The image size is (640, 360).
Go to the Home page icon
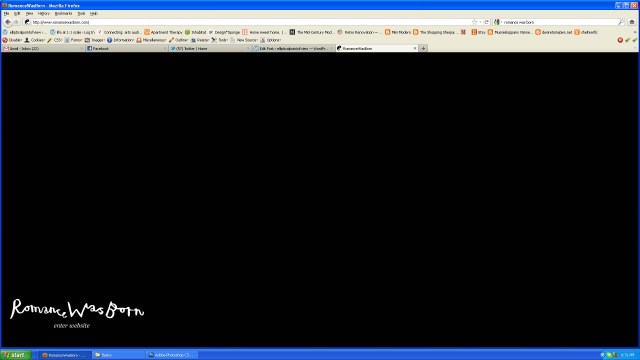click(x=632, y=22)
